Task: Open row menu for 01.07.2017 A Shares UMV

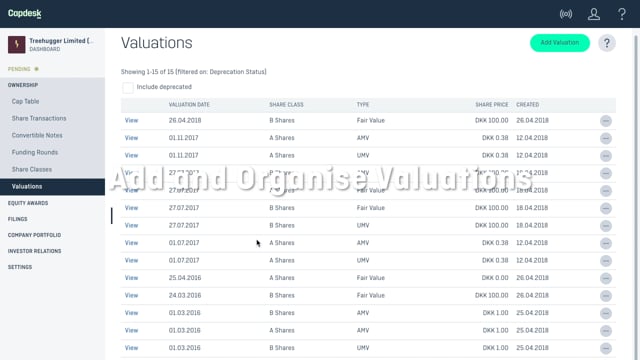Action: tap(606, 261)
